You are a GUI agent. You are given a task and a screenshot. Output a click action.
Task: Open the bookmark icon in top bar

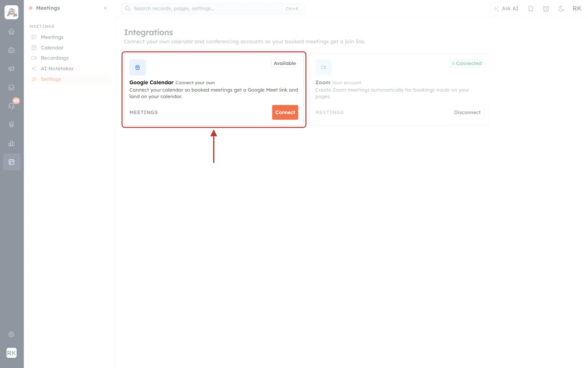pyautogui.click(x=531, y=9)
